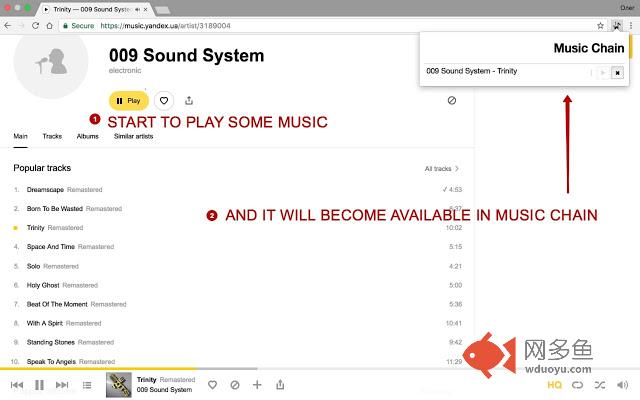Block the artist with the crossed-circle icon
The width and height of the screenshot is (640, 400).
pos(451,100)
